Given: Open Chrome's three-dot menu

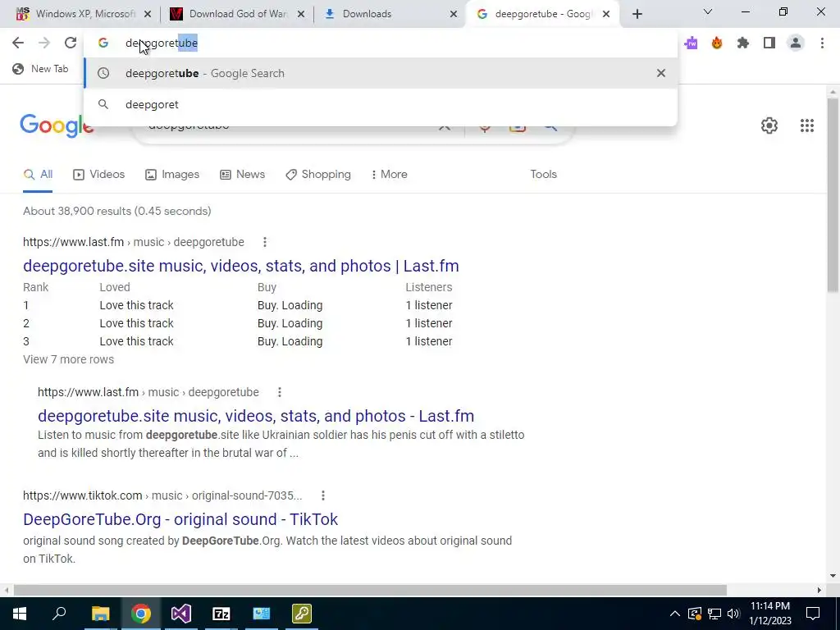Looking at the screenshot, I should [822, 43].
